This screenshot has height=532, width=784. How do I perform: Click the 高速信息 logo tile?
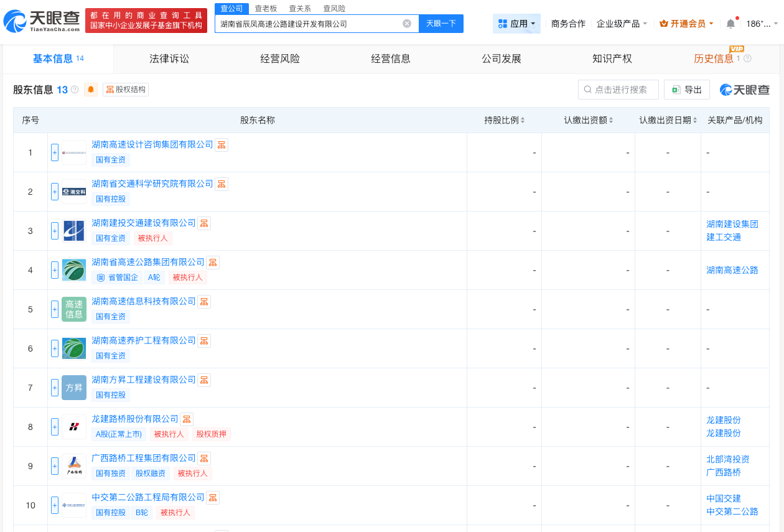coord(74,309)
